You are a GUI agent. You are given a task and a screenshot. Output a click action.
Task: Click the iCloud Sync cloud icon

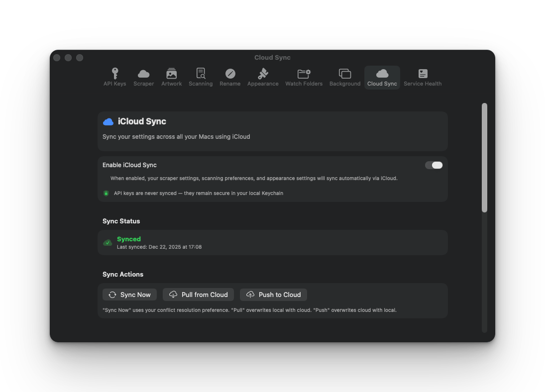(x=109, y=121)
